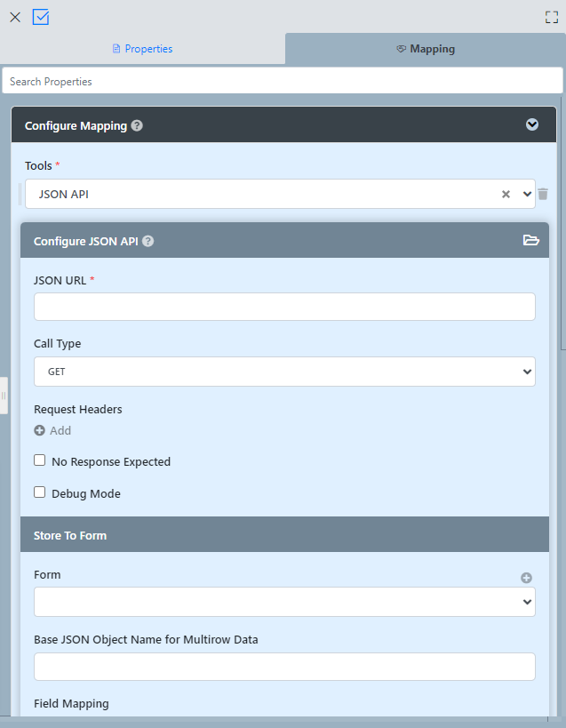Click the help icon beside Configure Mapping
566x728 pixels.
(137, 125)
